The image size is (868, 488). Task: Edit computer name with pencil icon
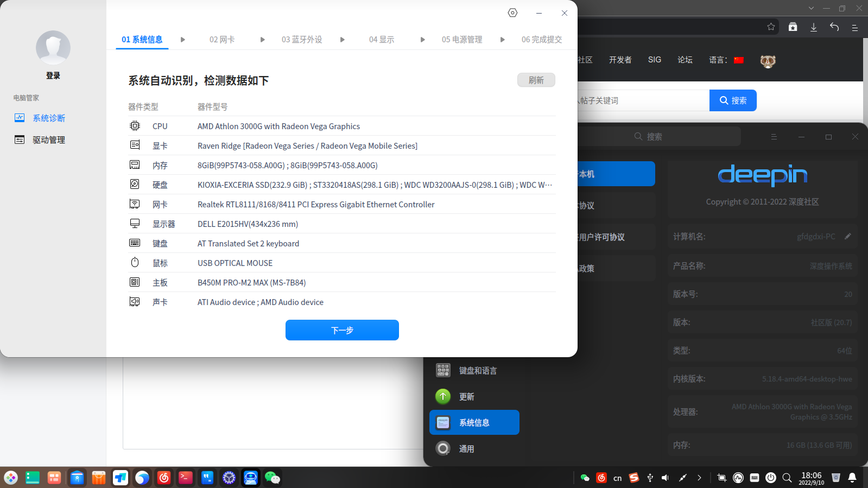(848, 236)
